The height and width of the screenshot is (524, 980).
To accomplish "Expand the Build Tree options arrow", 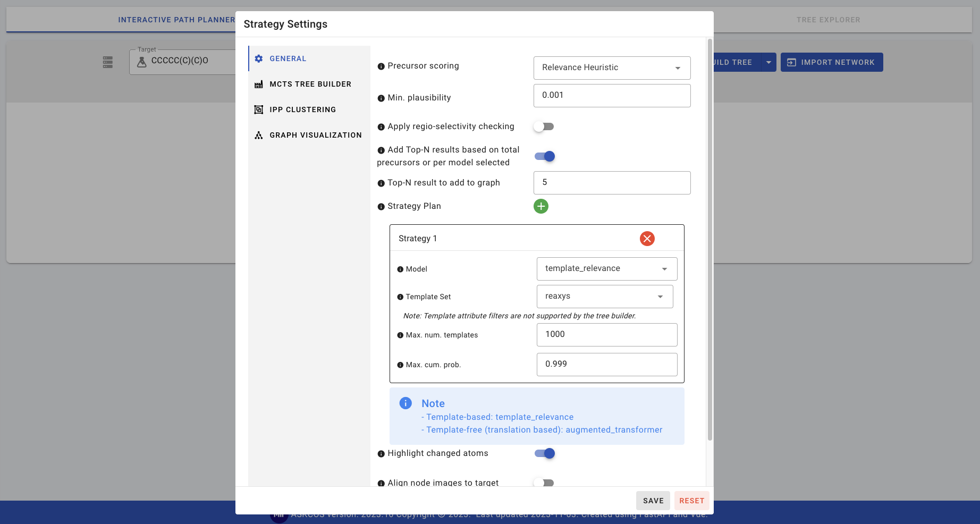I will (768, 62).
